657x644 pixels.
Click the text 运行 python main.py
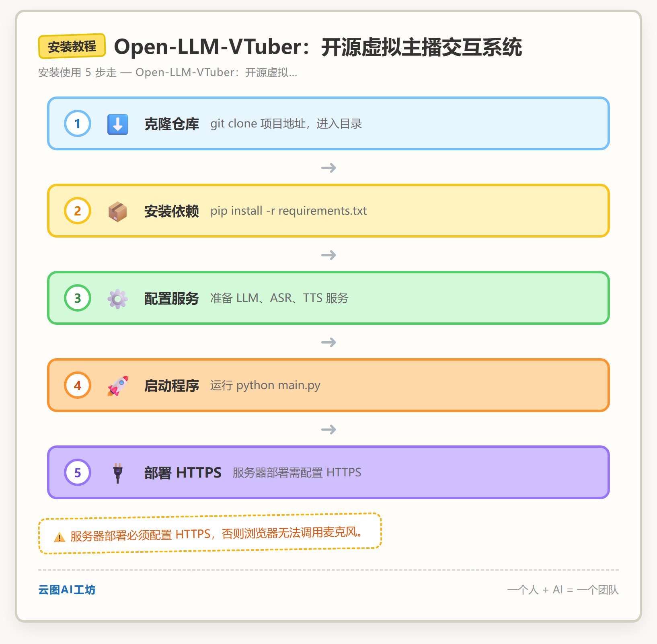pos(265,386)
